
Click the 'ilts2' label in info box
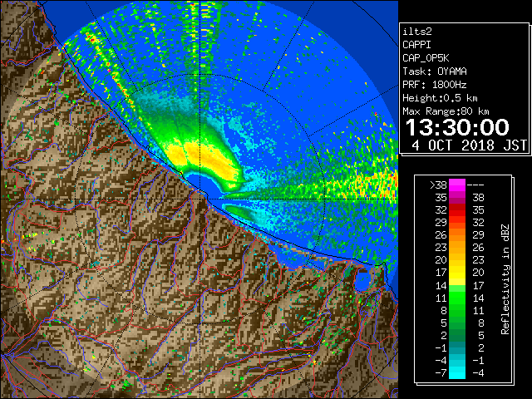click(x=417, y=32)
